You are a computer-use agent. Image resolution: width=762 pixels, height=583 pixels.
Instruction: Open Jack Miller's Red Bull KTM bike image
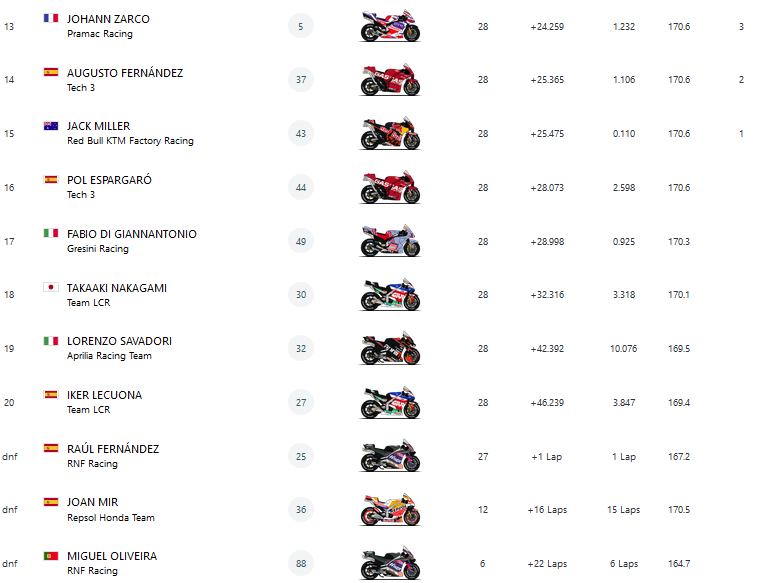click(390, 134)
